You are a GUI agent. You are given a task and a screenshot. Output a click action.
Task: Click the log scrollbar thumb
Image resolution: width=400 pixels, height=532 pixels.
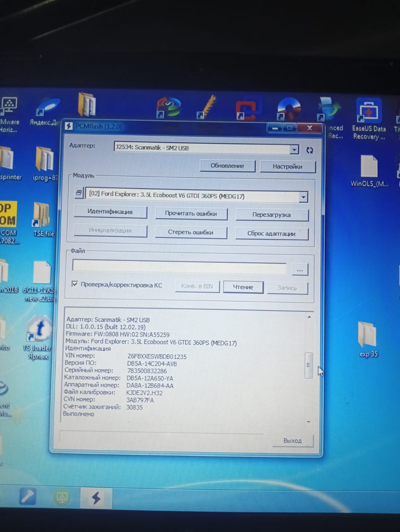coord(308,365)
